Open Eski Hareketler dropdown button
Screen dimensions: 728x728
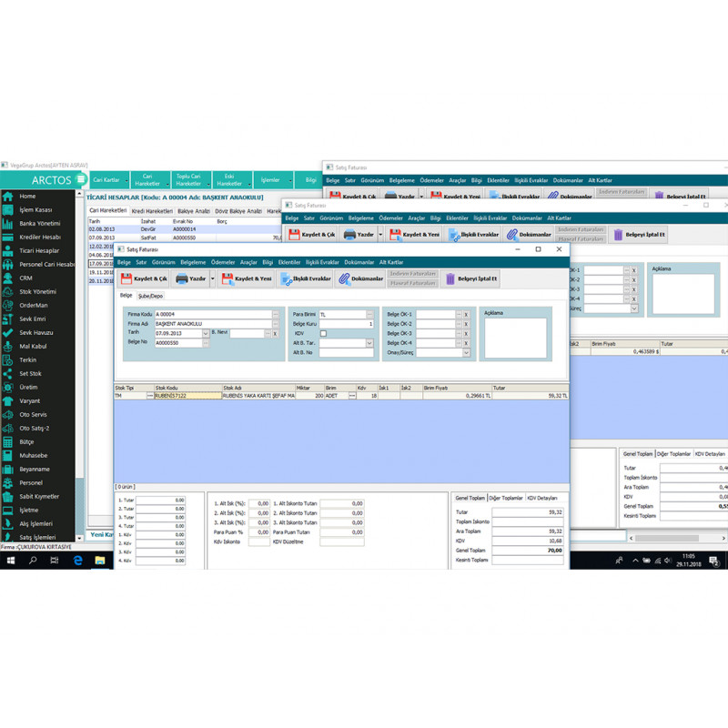(x=232, y=179)
